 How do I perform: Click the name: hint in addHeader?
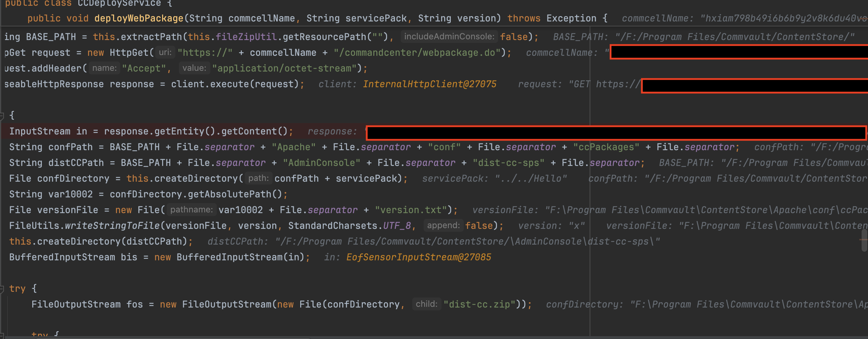coord(104,68)
